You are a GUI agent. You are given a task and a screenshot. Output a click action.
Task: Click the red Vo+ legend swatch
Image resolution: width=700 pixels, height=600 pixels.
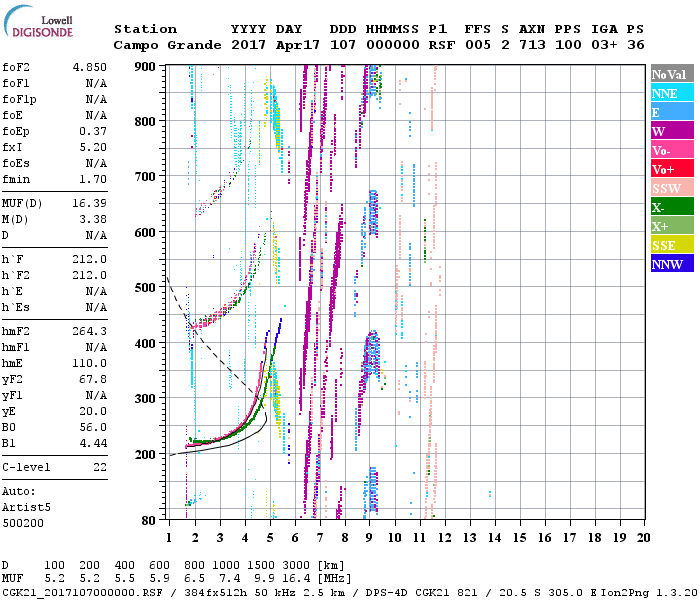(x=672, y=169)
